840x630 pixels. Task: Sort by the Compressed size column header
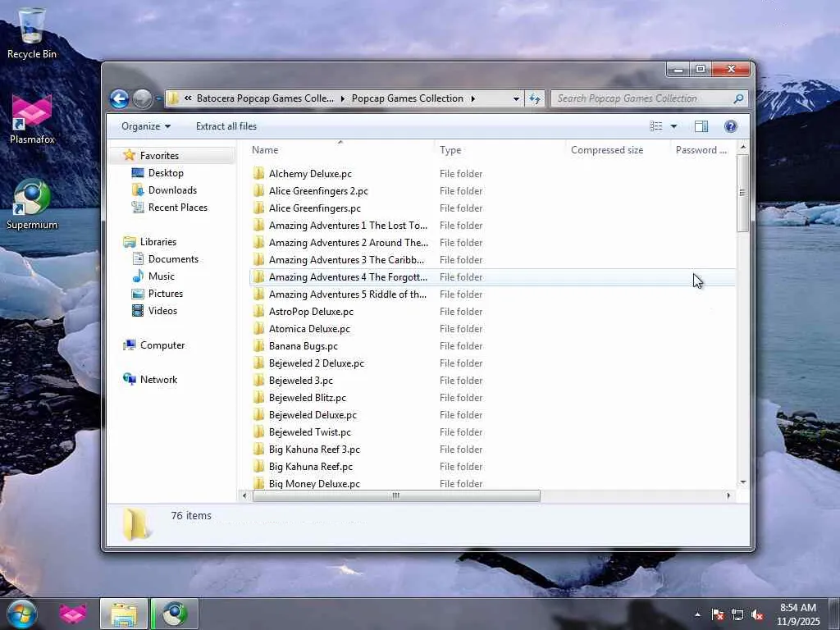(607, 150)
